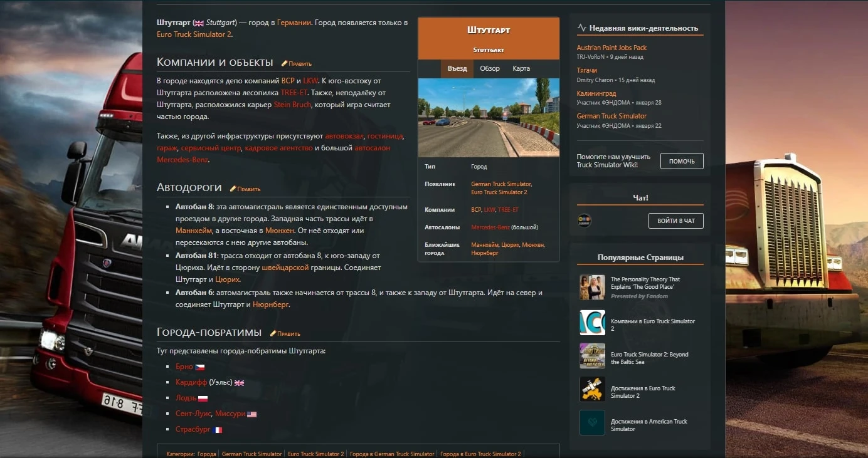The height and width of the screenshot is (458, 868).
Task: Open BCP link in infobox Компании row
Action: (476, 210)
